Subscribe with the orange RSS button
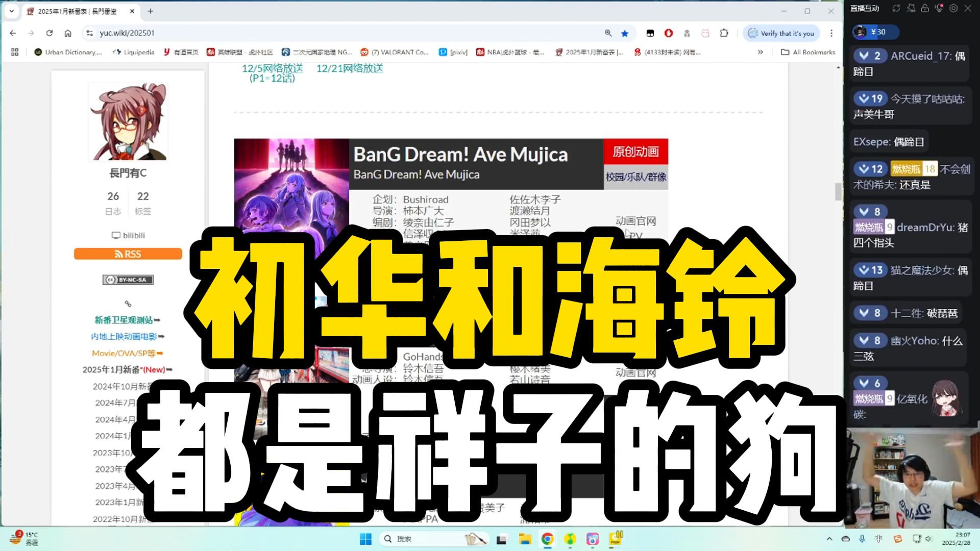 tap(128, 254)
